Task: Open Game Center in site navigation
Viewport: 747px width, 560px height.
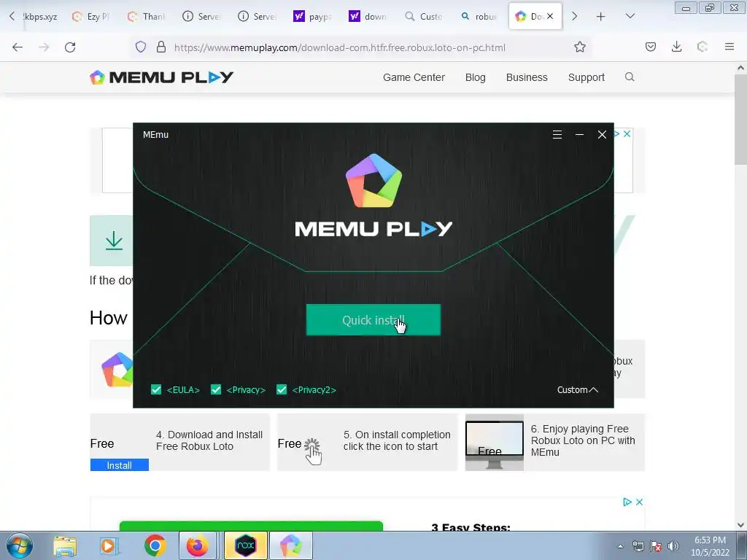Action: click(x=414, y=77)
